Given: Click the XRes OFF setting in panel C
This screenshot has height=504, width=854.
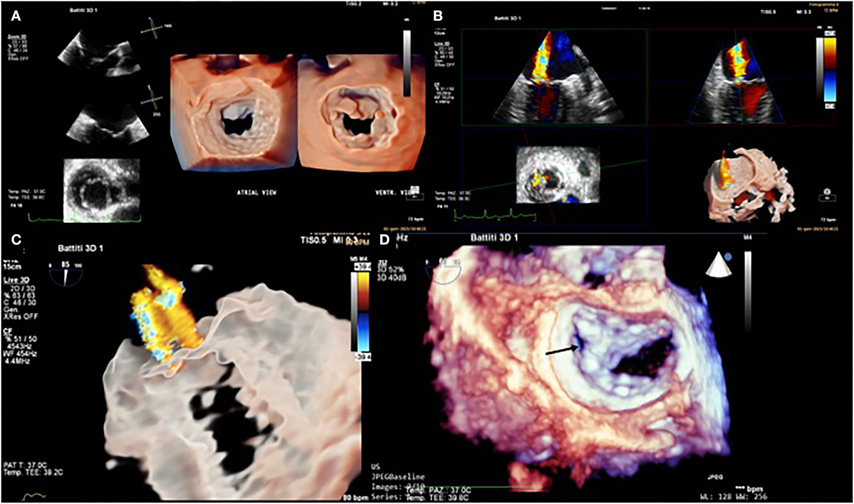Looking at the screenshot, I should click(x=20, y=317).
